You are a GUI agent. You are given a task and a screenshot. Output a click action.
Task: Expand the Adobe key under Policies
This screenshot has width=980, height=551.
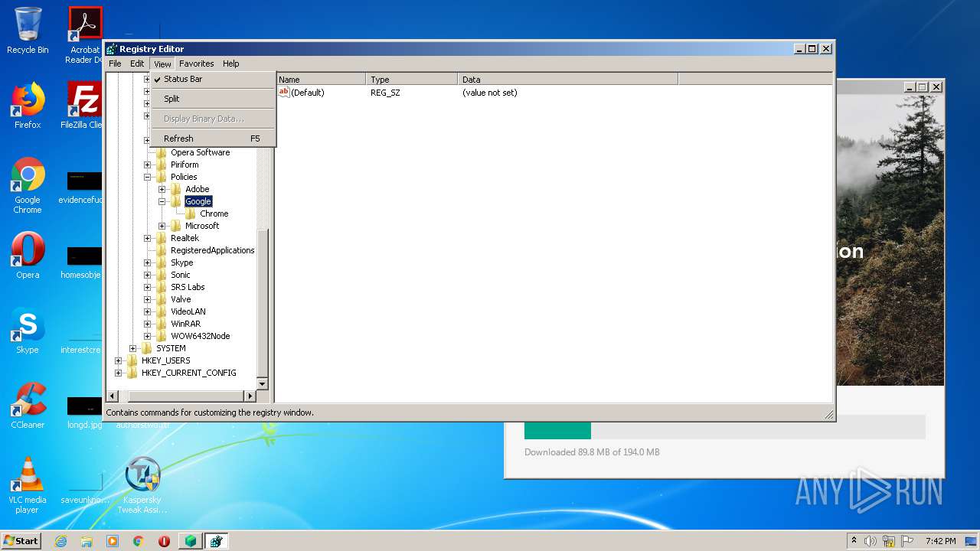point(162,189)
